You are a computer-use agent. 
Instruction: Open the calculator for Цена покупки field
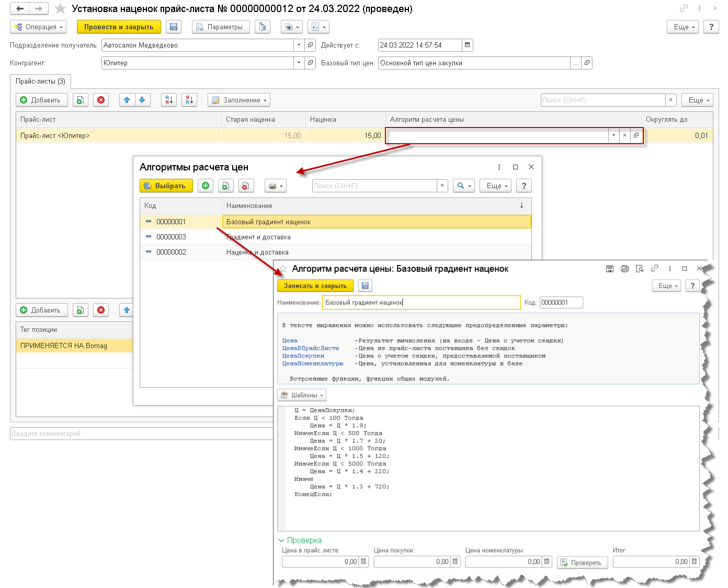pyautogui.click(x=456, y=561)
